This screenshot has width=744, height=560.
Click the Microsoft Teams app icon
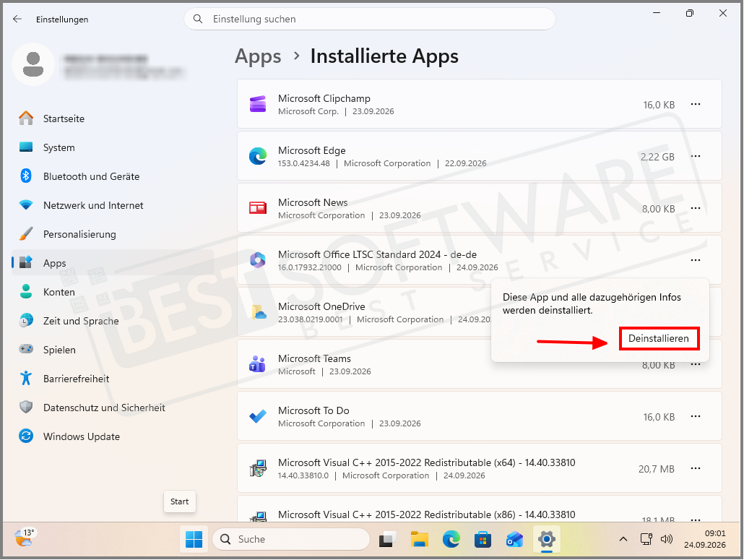pyautogui.click(x=258, y=364)
